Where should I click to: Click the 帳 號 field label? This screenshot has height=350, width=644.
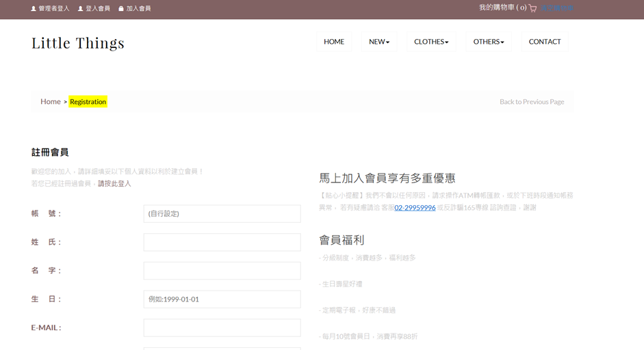[x=46, y=214]
